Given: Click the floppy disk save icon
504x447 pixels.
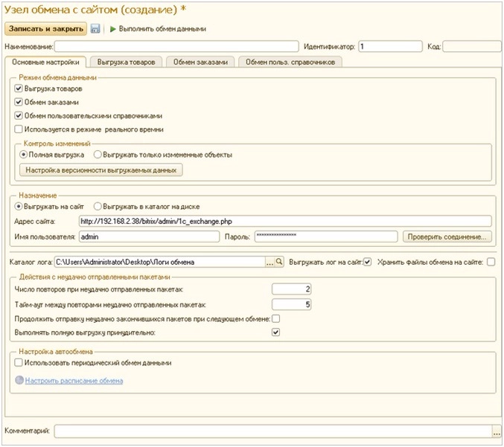Looking at the screenshot, I should [x=95, y=29].
